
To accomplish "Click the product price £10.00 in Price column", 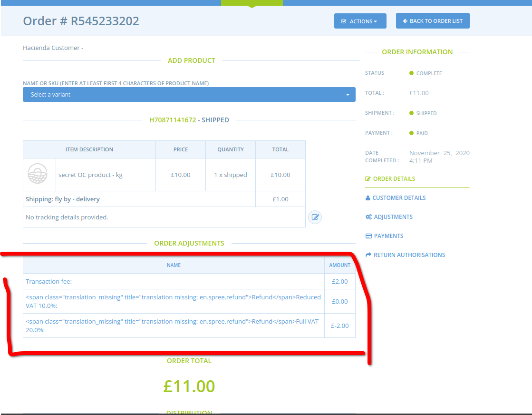I will tap(181, 175).
